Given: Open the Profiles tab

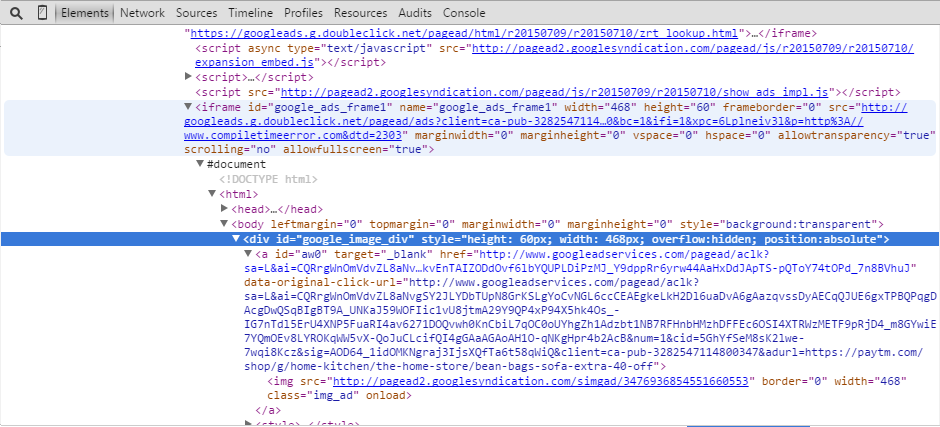Looking at the screenshot, I should coord(303,13).
